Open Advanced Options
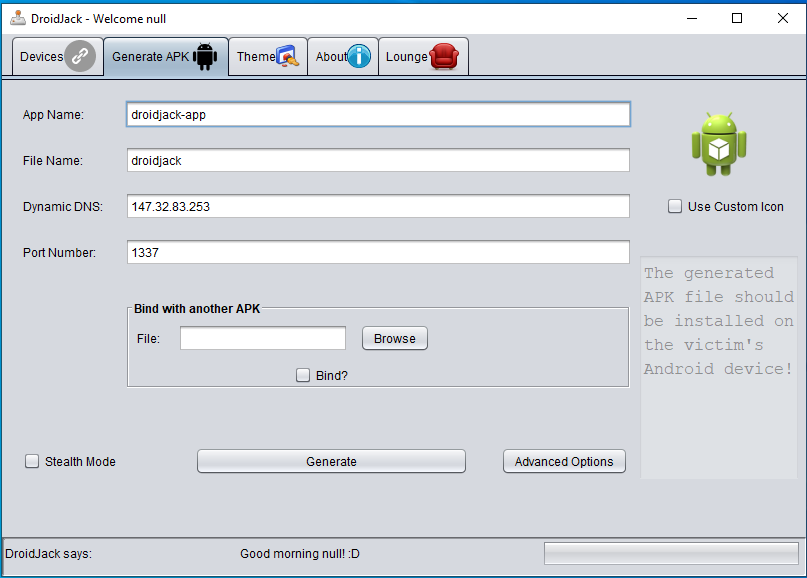The height and width of the screenshot is (578, 807). tap(564, 461)
